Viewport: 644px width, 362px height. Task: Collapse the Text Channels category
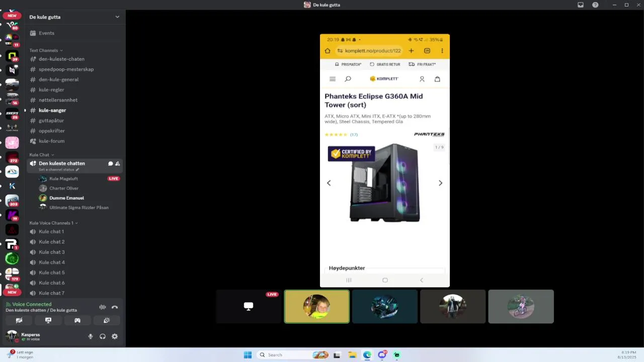pos(46,50)
